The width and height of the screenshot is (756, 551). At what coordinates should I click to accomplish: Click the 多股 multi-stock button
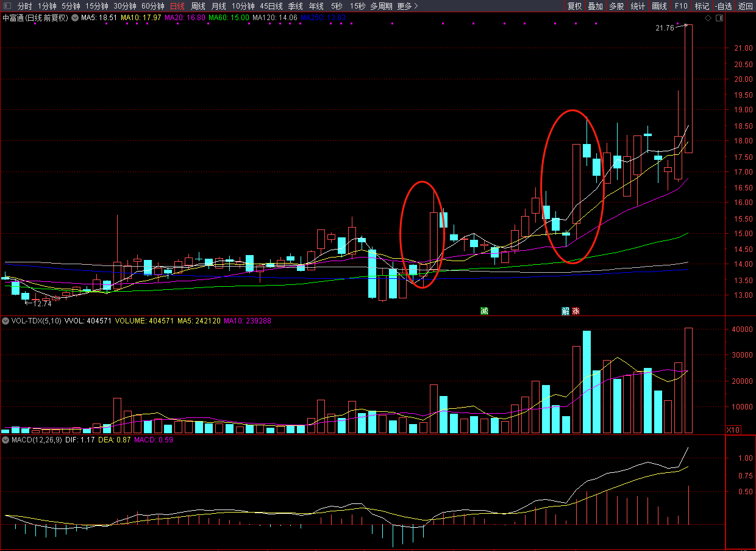tap(616, 6)
